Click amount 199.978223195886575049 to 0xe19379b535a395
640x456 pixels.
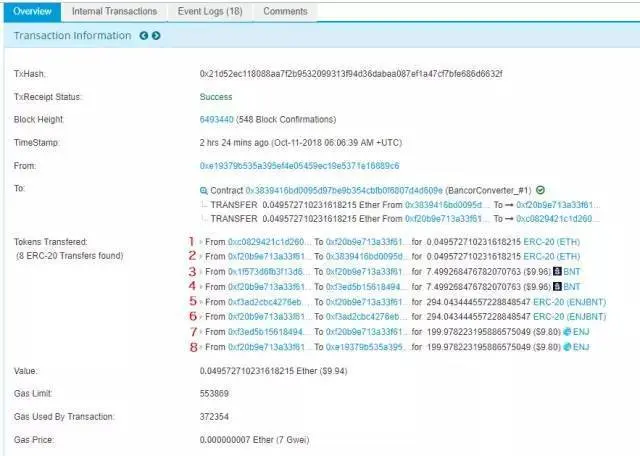click(478, 347)
